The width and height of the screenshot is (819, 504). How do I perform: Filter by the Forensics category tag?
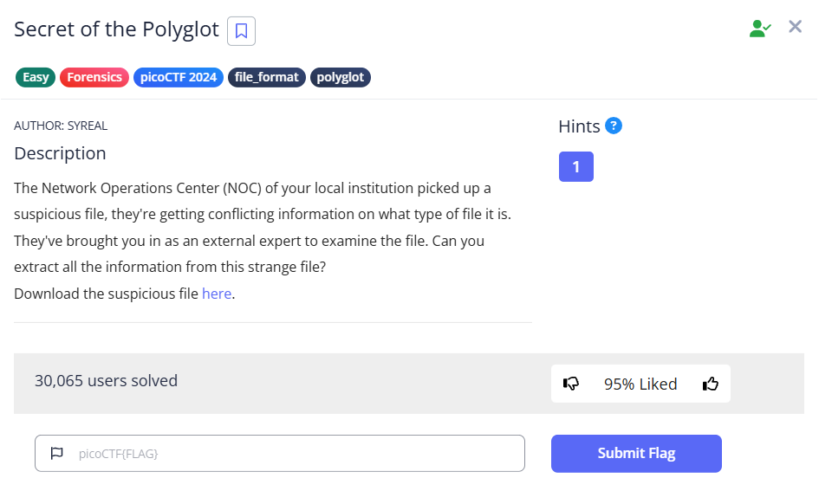point(94,77)
